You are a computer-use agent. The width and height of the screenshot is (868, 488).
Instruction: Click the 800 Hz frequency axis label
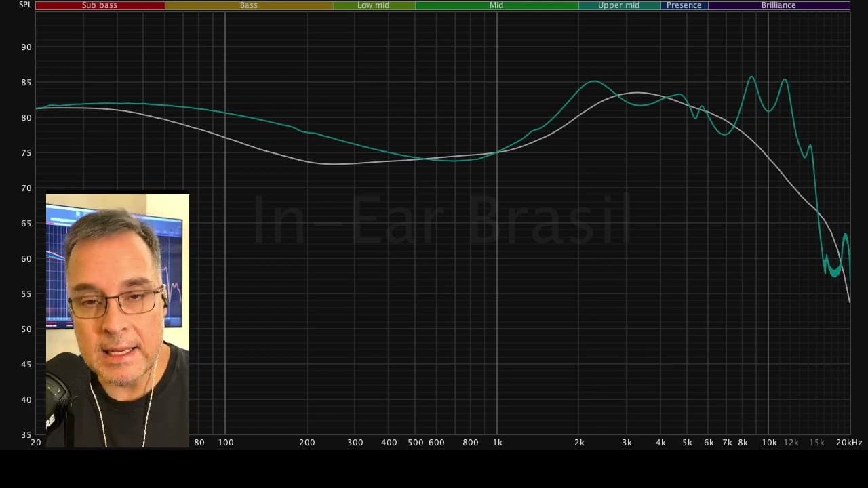pos(471,443)
